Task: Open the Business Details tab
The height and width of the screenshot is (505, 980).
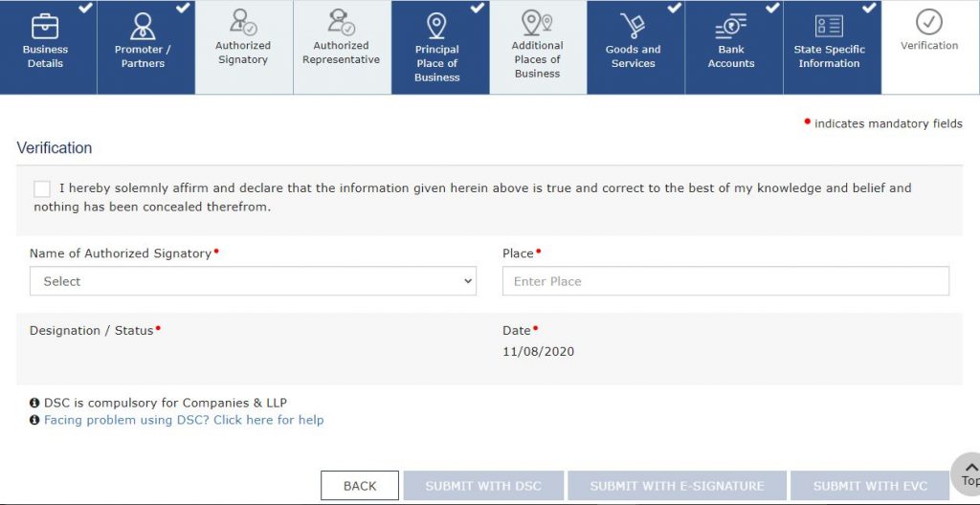Action: point(49,48)
